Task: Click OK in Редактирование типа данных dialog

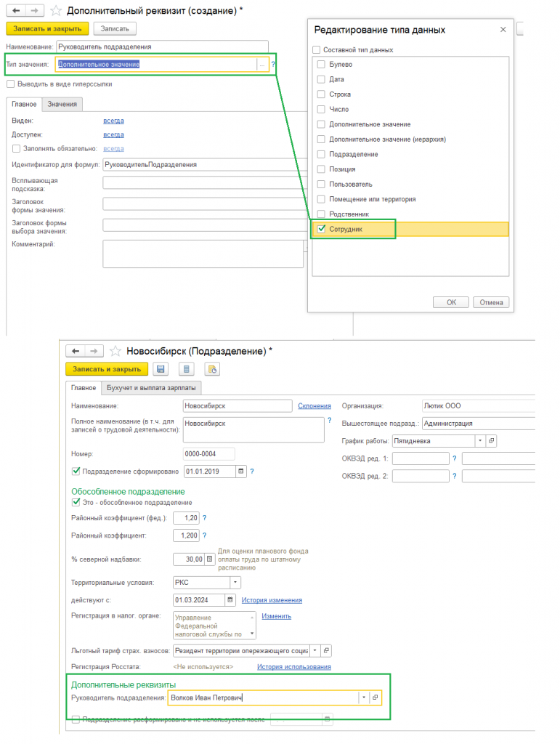Action: (451, 302)
